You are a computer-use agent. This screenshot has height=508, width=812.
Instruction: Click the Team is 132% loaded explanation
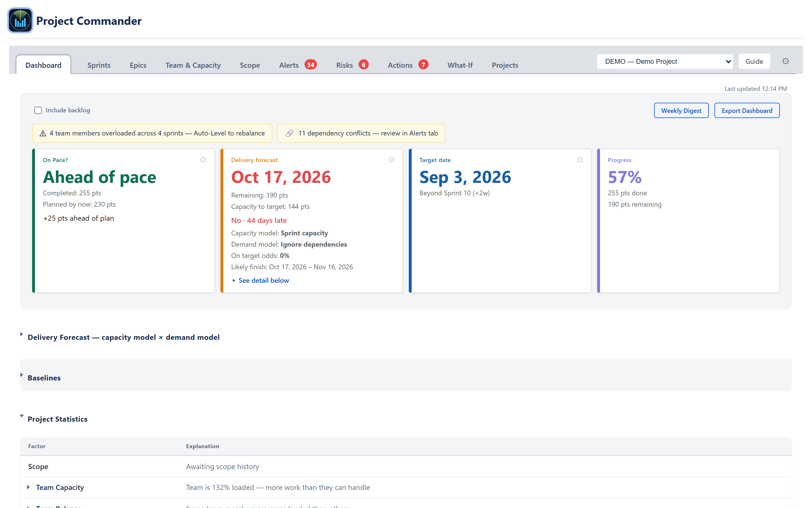pyautogui.click(x=278, y=487)
